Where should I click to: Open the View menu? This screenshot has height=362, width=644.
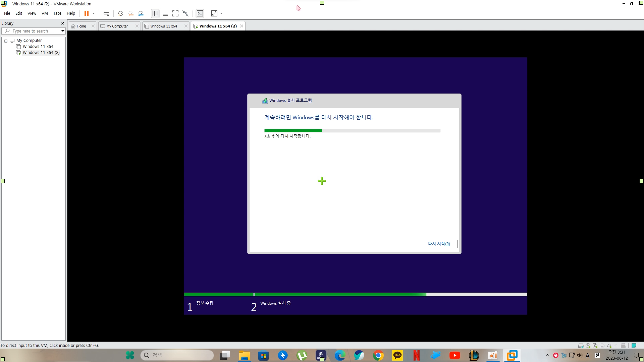[x=32, y=13]
